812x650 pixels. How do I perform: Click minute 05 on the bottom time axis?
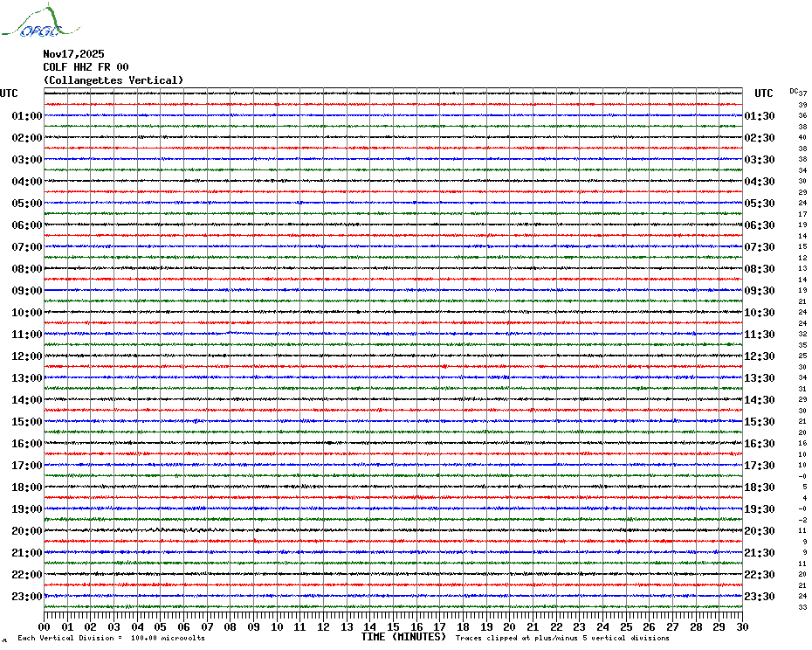[161, 626]
